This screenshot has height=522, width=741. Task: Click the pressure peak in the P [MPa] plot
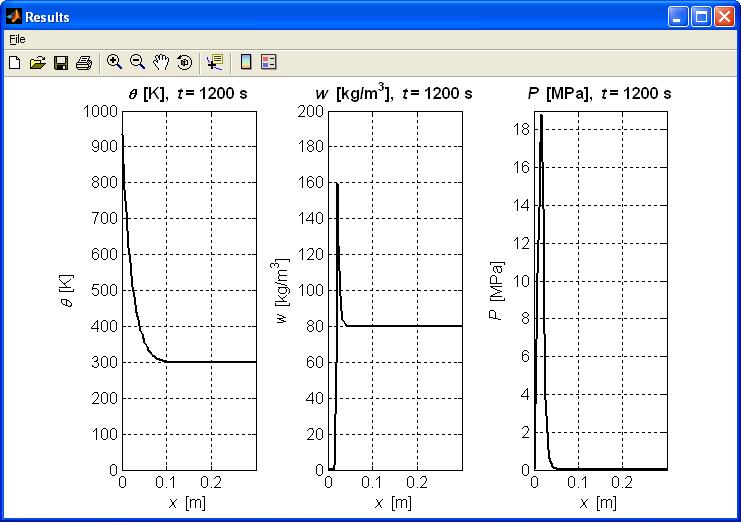pyautogui.click(x=541, y=115)
